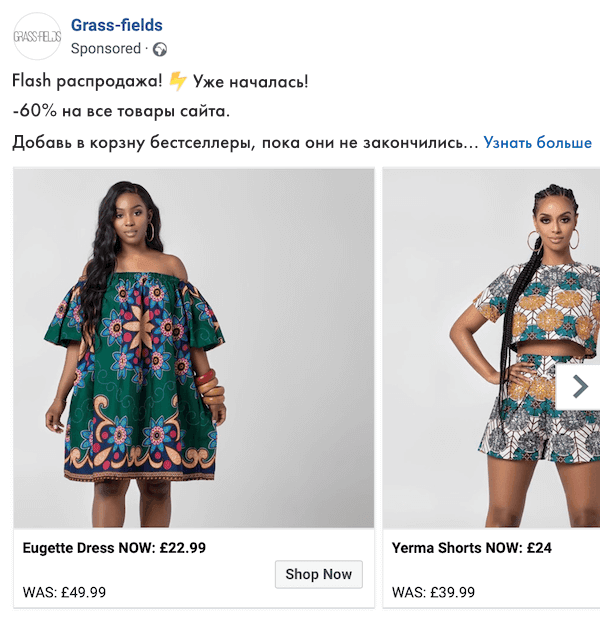Screen dimensions: 600x618
Task: Click the "Уже началась!" text
Action: [250, 82]
